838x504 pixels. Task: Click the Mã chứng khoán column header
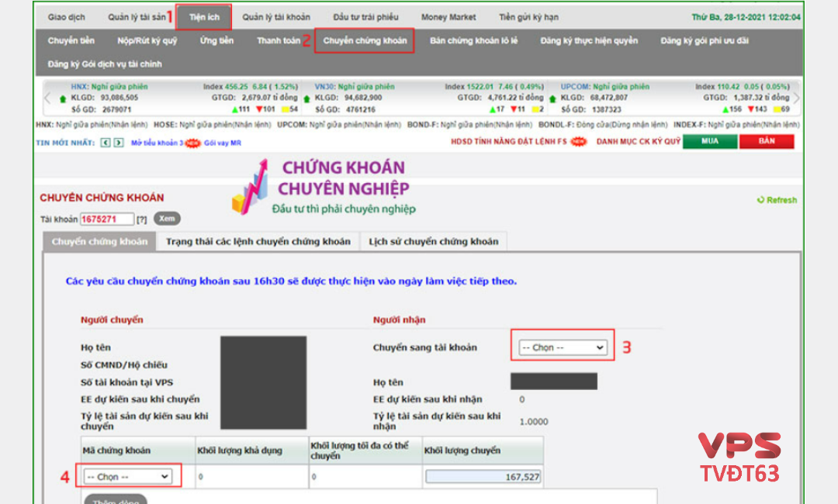(138, 450)
